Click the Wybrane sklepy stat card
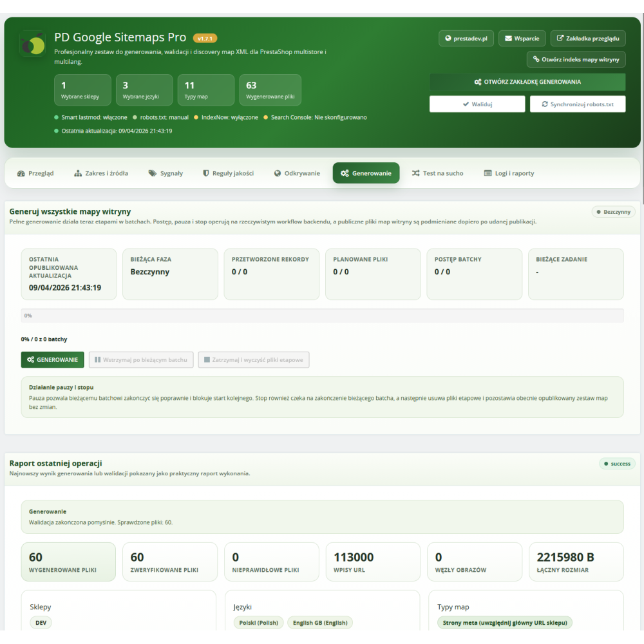This screenshot has width=644, height=644. click(82, 90)
